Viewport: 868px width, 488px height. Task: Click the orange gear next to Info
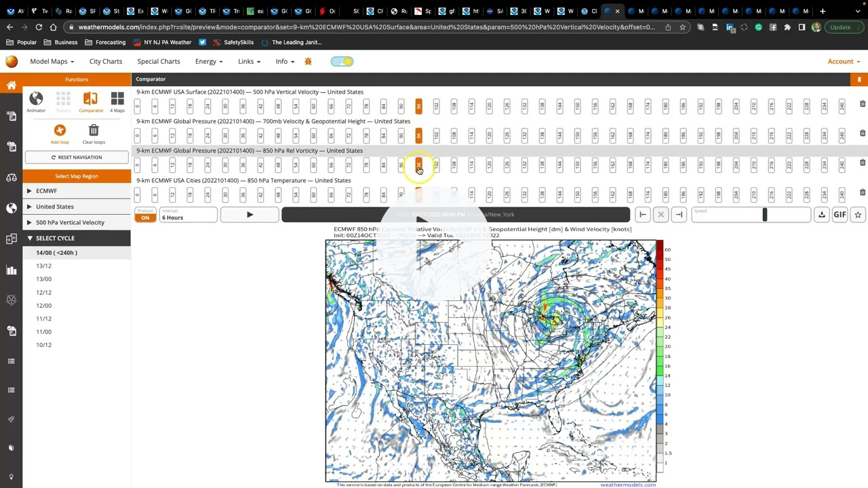(x=308, y=61)
